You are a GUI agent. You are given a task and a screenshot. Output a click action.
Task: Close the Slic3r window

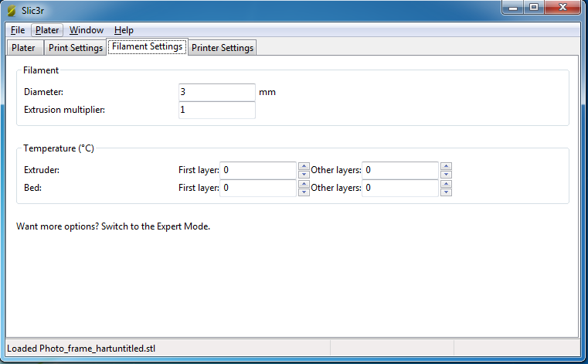[563, 8]
